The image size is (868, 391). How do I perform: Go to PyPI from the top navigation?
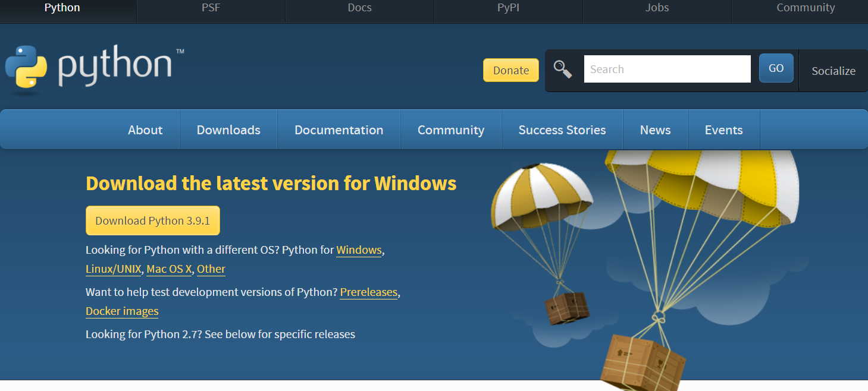point(508,8)
